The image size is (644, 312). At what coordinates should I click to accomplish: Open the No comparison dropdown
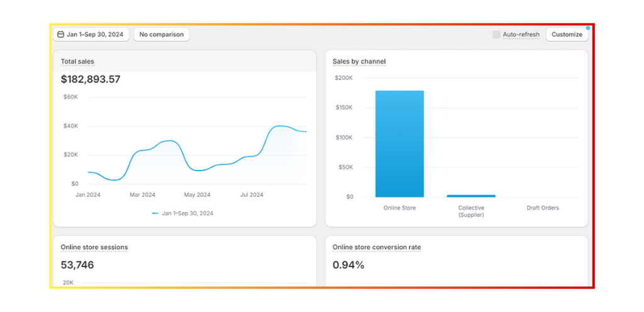pyautogui.click(x=162, y=35)
